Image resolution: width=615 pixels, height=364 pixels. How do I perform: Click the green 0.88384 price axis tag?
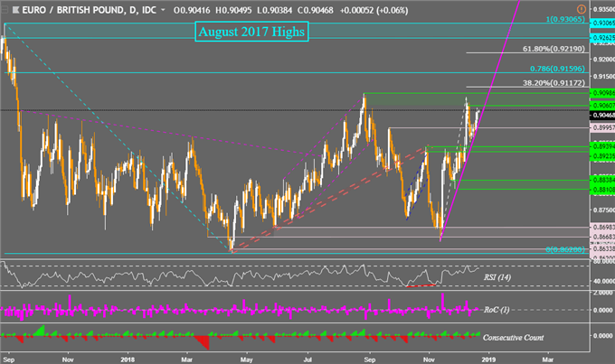pyautogui.click(x=602, y=180)
